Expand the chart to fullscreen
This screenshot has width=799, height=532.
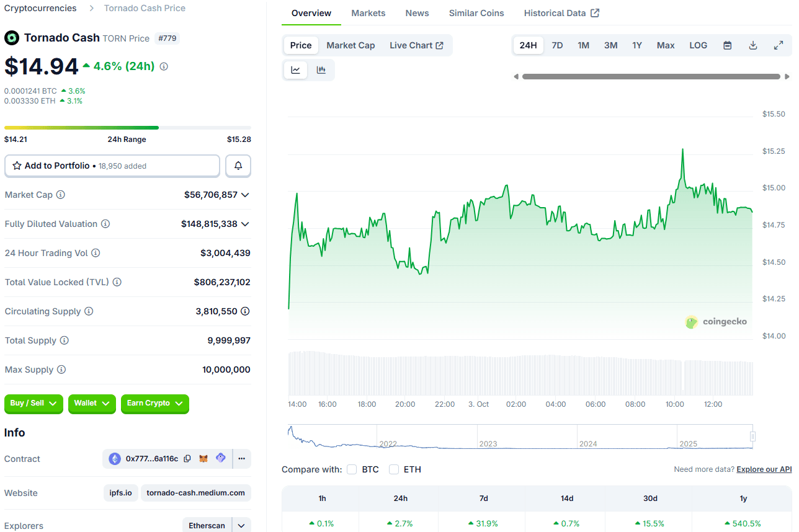click(779, 45)
